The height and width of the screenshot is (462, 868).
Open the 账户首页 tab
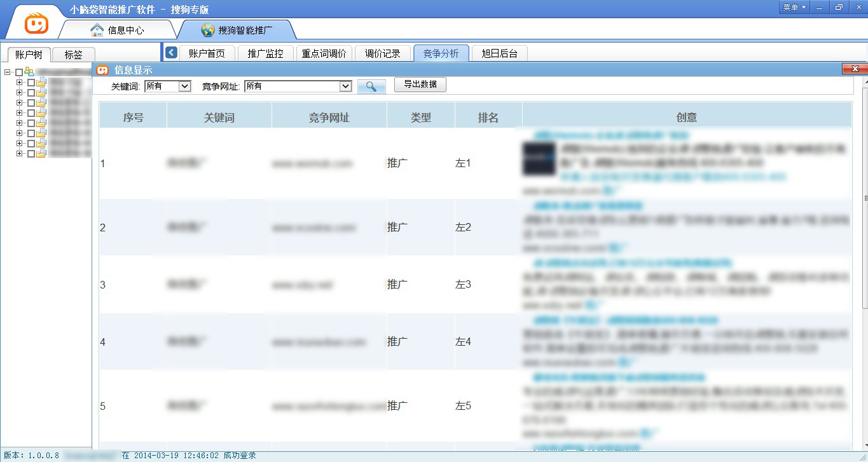click(207, 53)
